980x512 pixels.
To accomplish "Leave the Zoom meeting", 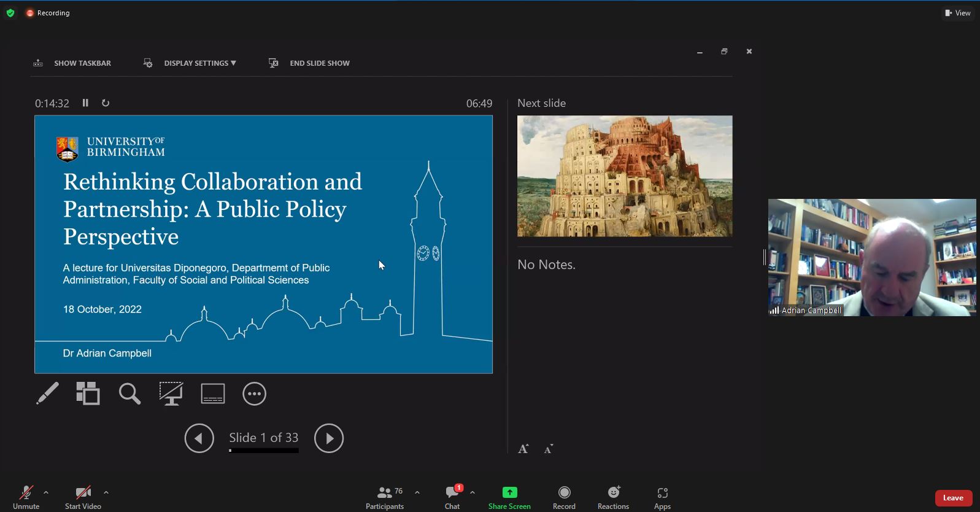I will [952, 498].
